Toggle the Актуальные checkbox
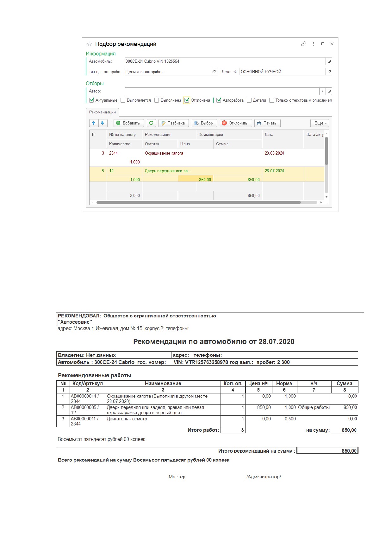 [x=92, y=100]
